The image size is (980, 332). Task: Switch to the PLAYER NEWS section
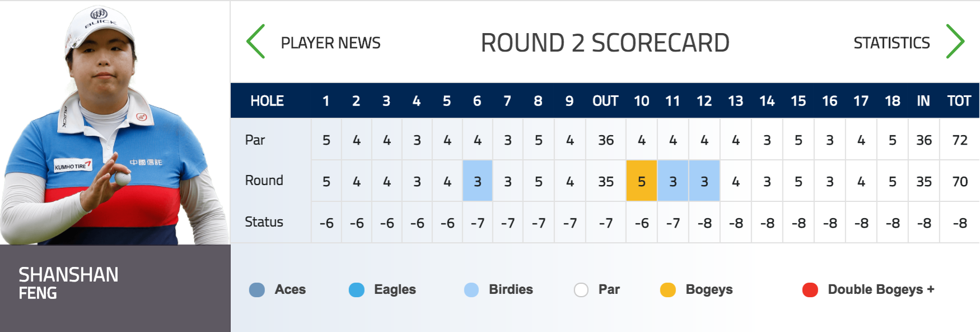tap(330, 42)
